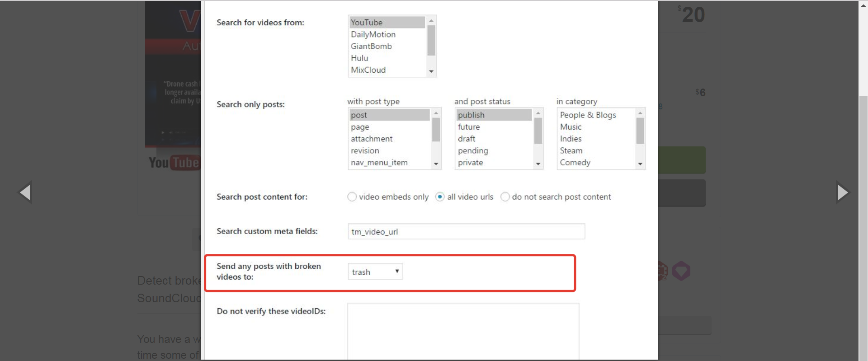Click the next image right arrow

pyautogui.click(x=842, y=192)
